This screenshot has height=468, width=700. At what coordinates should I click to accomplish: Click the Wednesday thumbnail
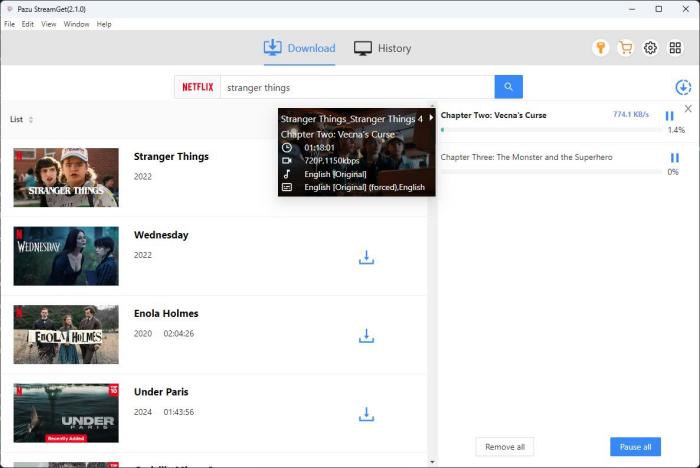tap(66, 256)
